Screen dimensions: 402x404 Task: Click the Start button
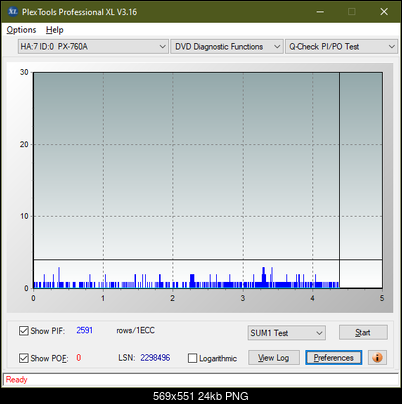(x=363, y=333)
